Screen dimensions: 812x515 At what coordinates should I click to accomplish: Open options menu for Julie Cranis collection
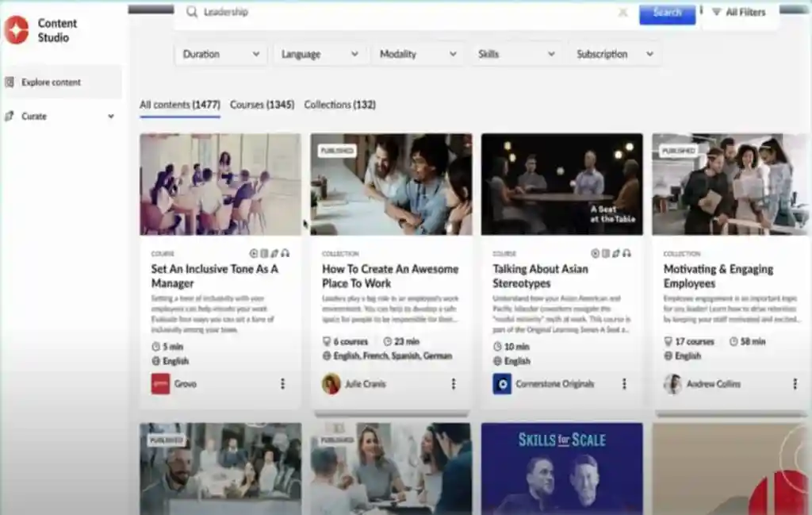point(454,384)
